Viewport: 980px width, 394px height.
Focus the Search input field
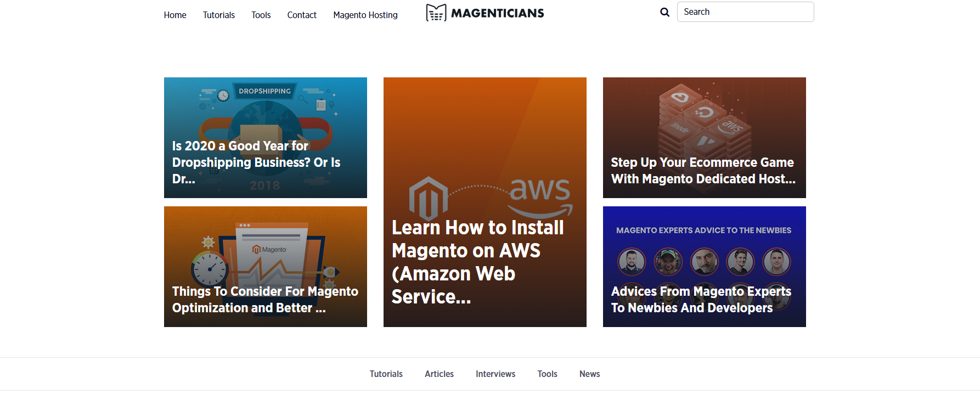pos(745,12)
